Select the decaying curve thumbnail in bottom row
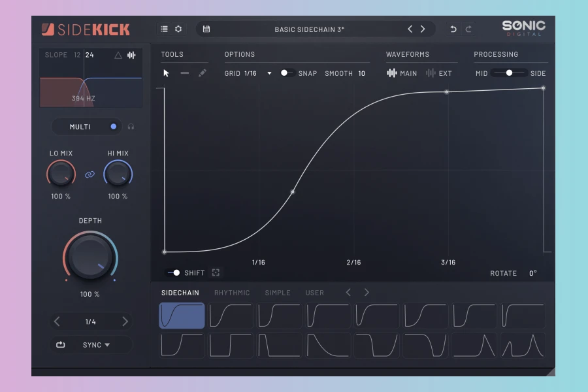The height and width of the screenshot is (392, 588). click(x=328, y=345)
